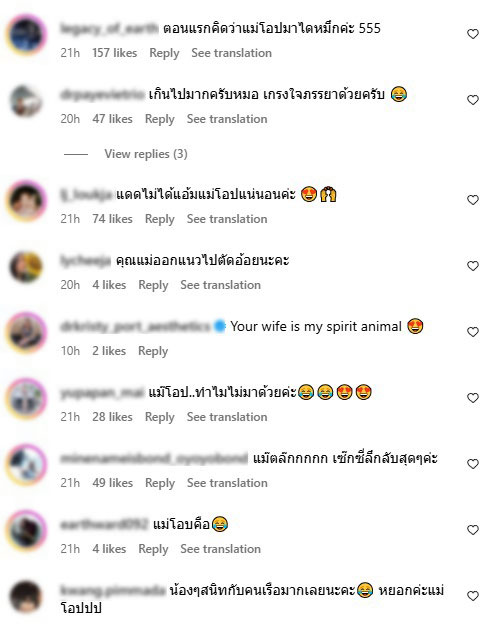Open the 157 likes count list

click(x=115, y=53)
